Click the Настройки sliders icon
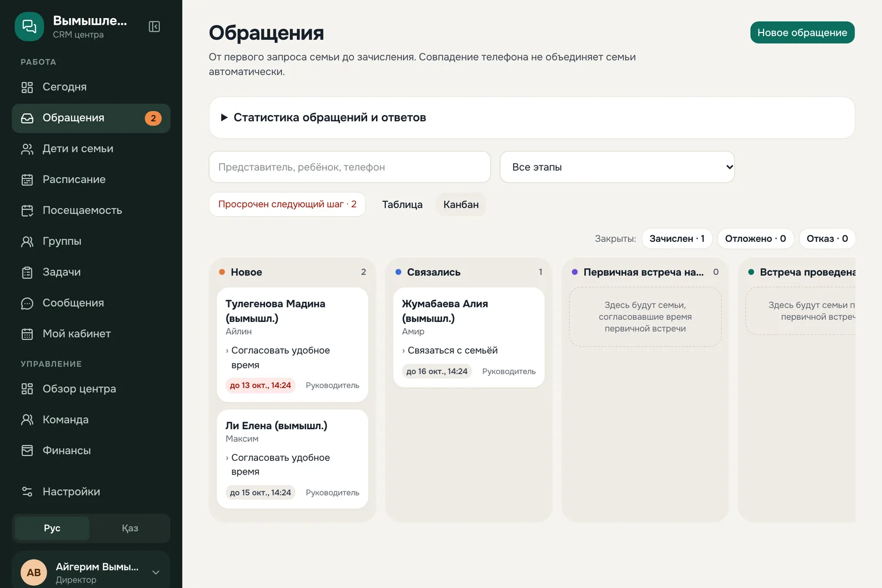 click(27, 492)
